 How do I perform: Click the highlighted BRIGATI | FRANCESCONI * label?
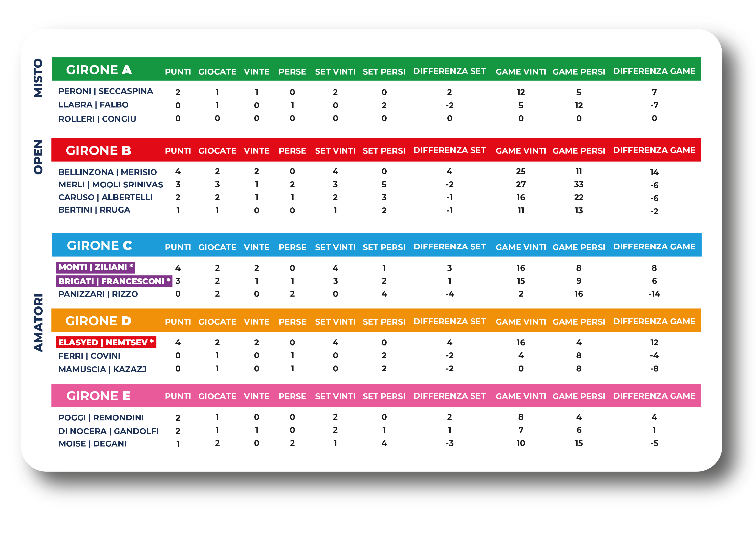(x=114, y=281)
